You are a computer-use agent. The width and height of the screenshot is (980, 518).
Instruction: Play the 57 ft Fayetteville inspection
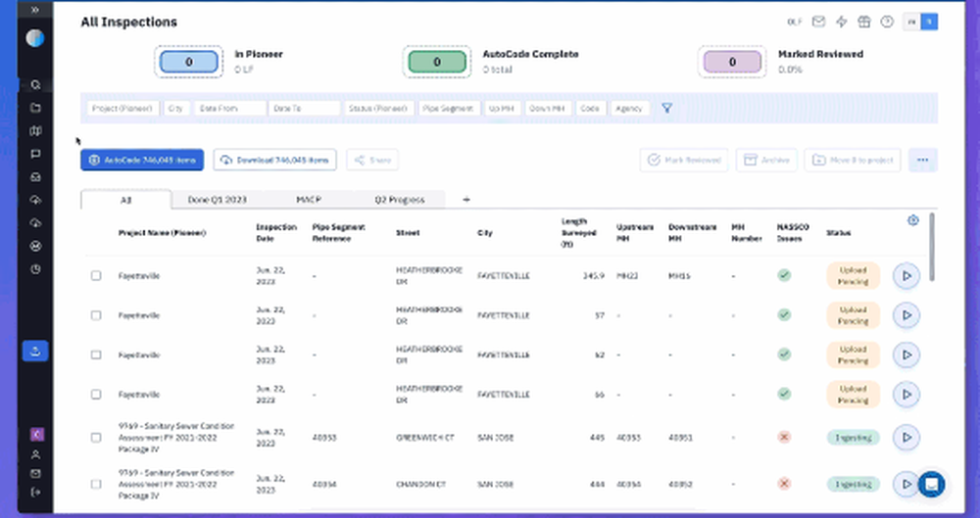click(906, 315)
